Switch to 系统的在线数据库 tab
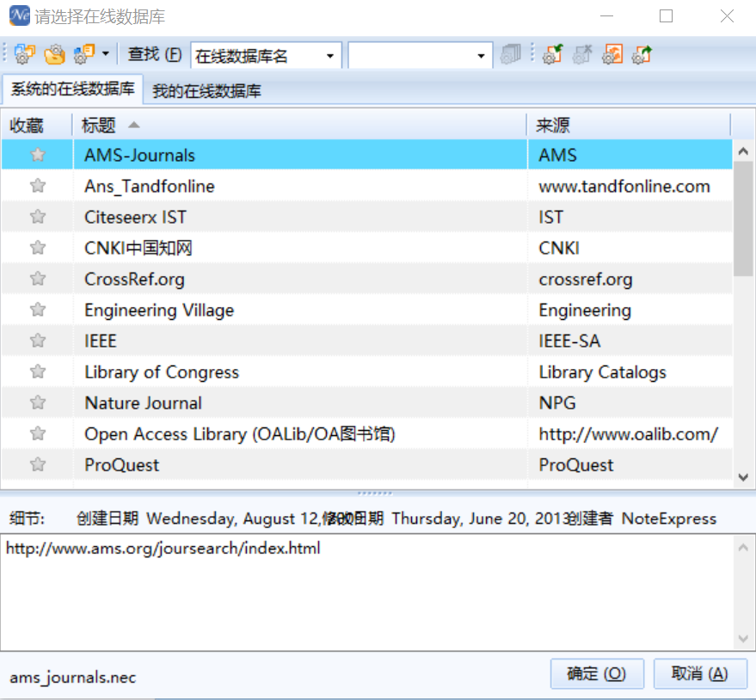The width and height of the screenshot is (756, 700). [x=72, y=89]
